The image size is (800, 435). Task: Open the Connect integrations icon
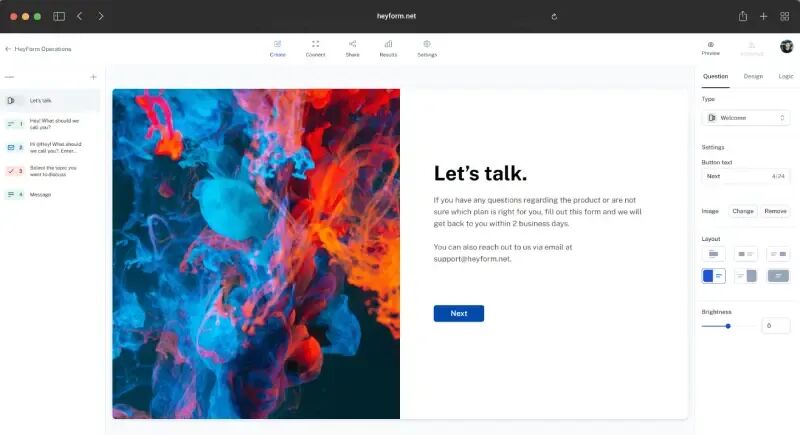315,44
